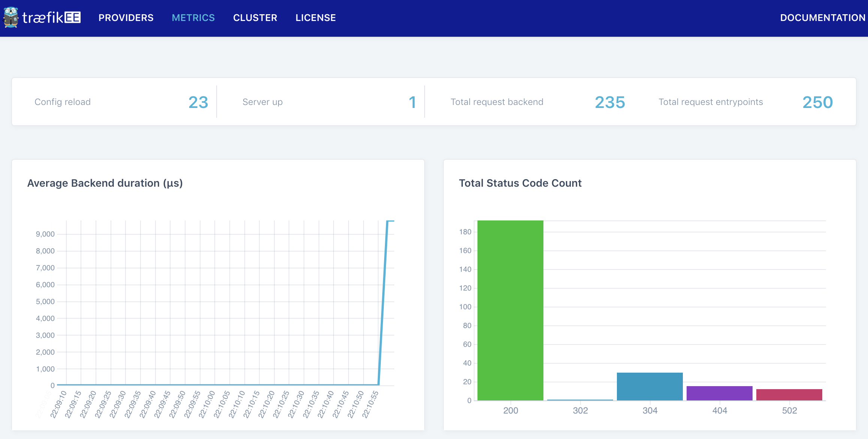Click the Traefik gopher mascot logo
Viewport: 868px width, 439px height.
pyautogui.click(x=11, y=17)
